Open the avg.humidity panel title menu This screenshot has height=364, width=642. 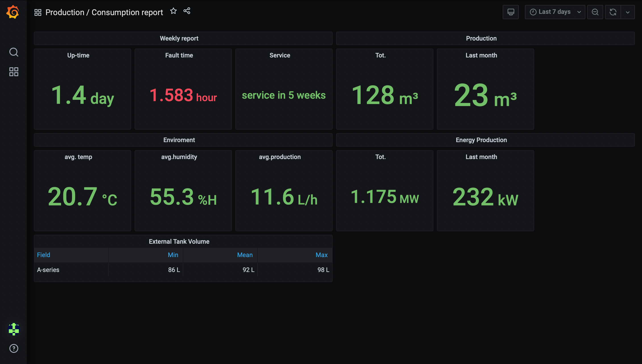[179, 157]
